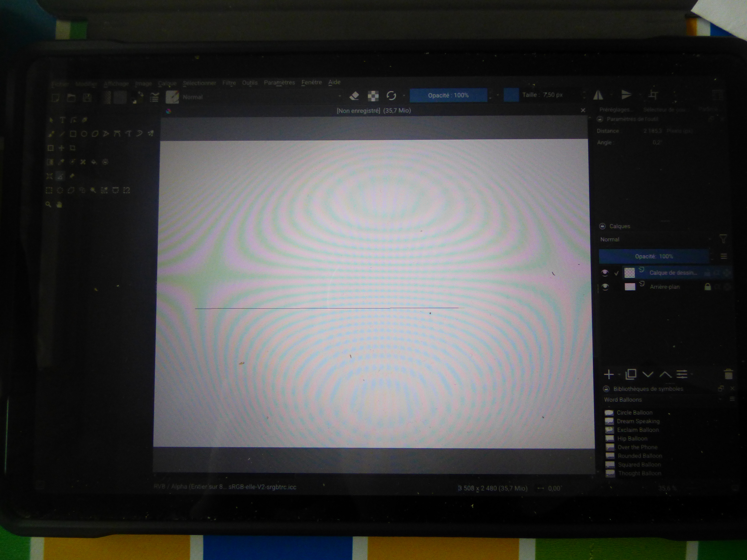Open the Fenêtre menu
The width and height of the screenshot is (747, 560).
[311, 82]
